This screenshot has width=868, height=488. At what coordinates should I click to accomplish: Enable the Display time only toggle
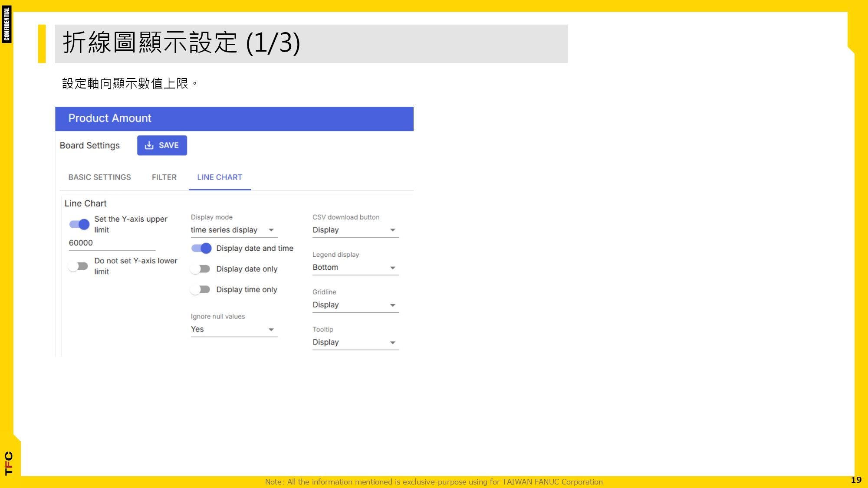click(x=200, y=289)
